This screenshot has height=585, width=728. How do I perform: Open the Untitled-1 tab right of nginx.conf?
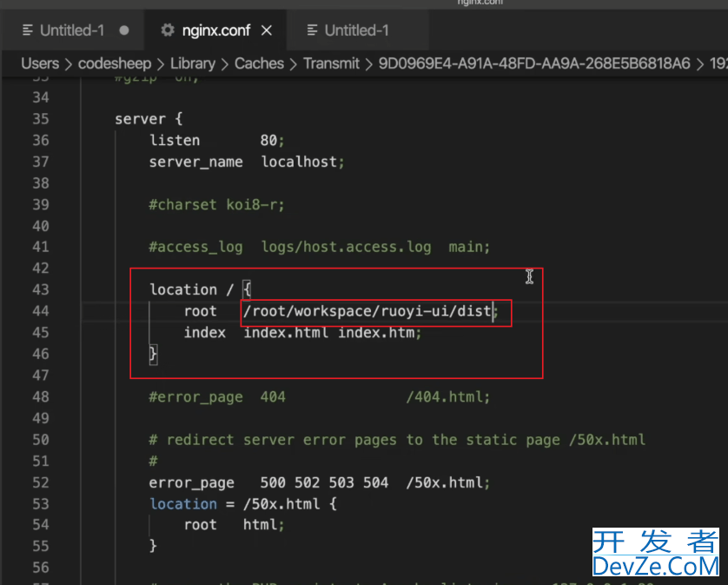356,30
